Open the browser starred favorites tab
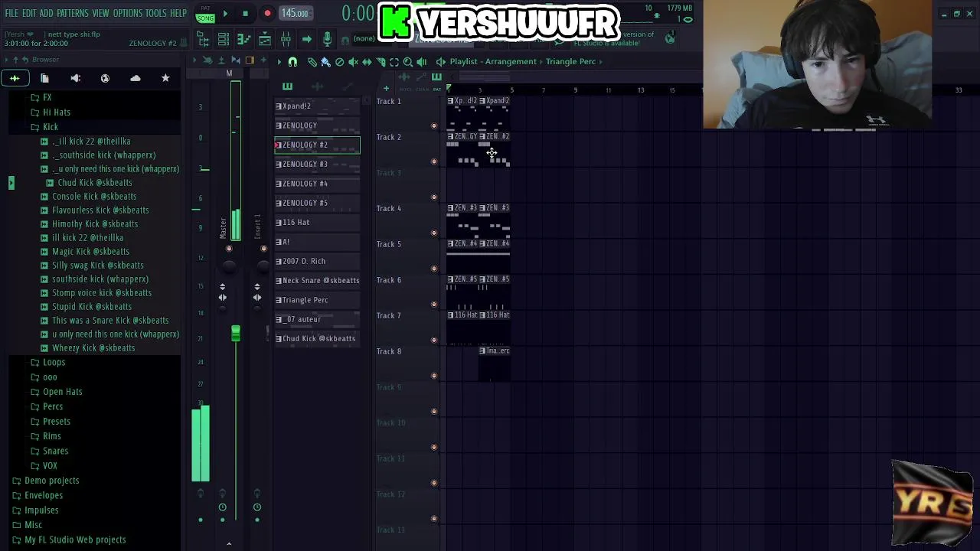Screen dimensions: 980x551 tap(165, 78)
